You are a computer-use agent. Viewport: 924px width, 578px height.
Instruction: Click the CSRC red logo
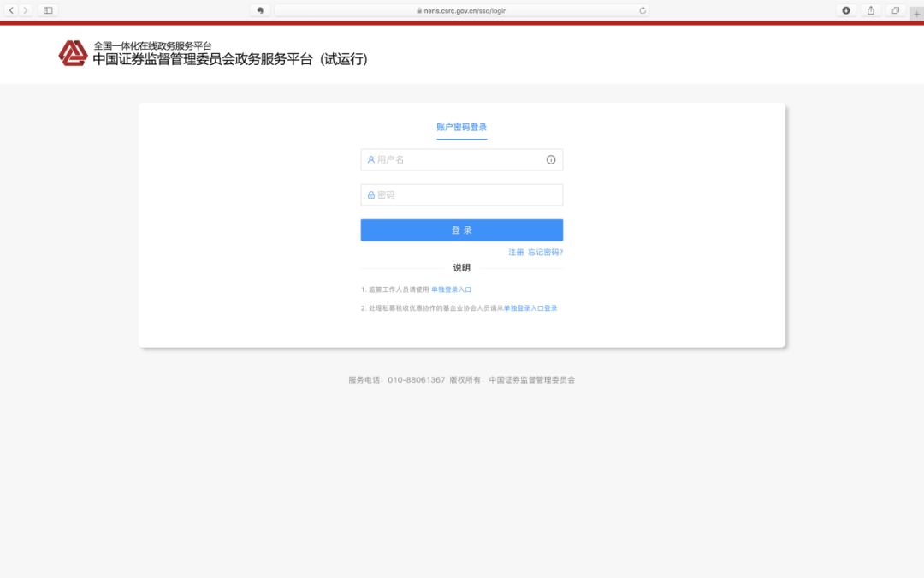[x=73, y=53]
